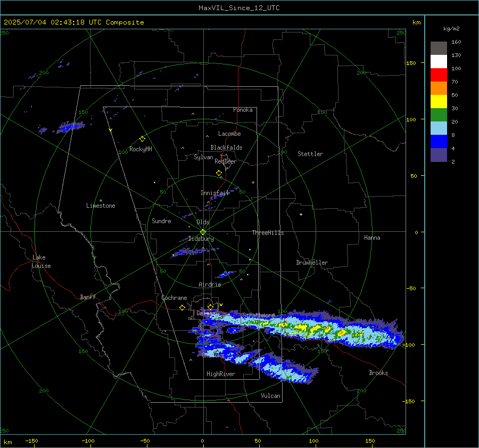This screenshot has width=479, height=448.
Task: Click the Stettler city label
Action: click(x=310, y=154)
